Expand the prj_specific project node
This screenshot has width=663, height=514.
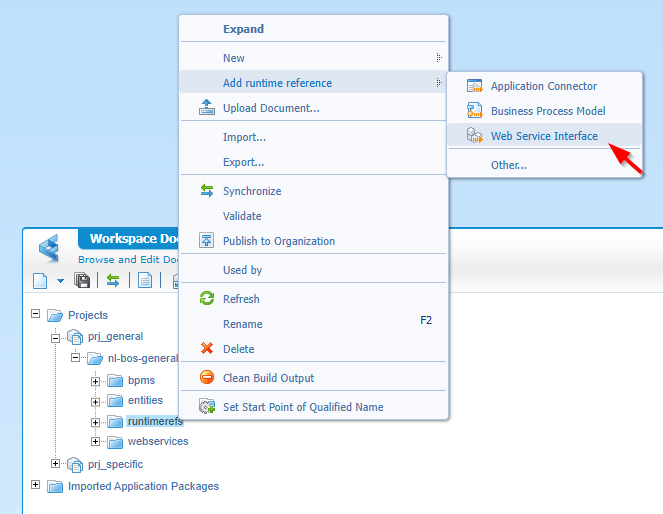click(56, 464)
